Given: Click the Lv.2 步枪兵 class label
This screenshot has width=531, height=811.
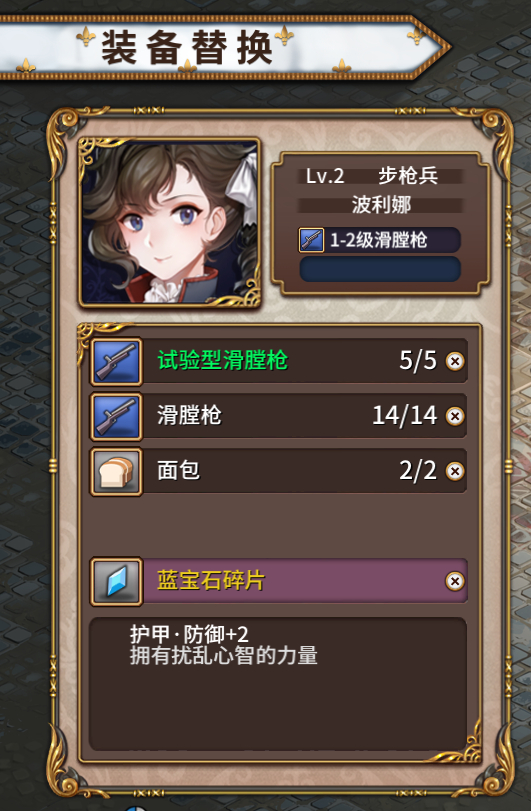Looking at the screenshot, I should (372, 176).
